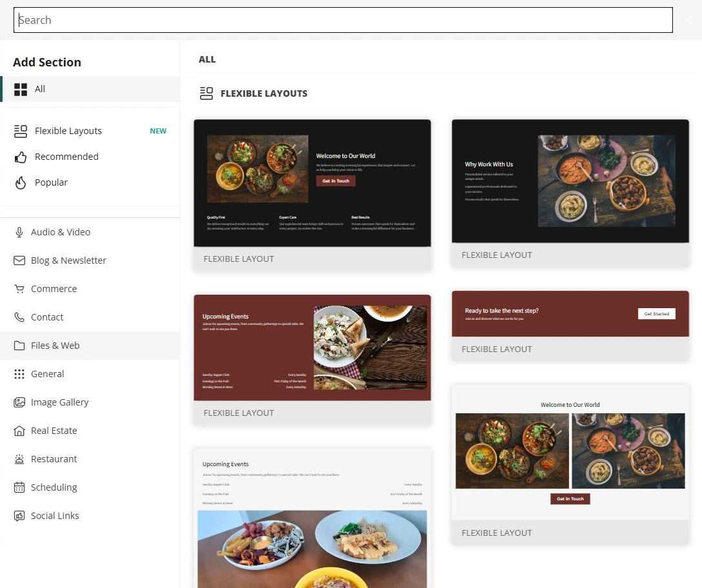Screen dimensions: 702x588
Task: Focus the Search input field
Action: click(x=343, y=20)
